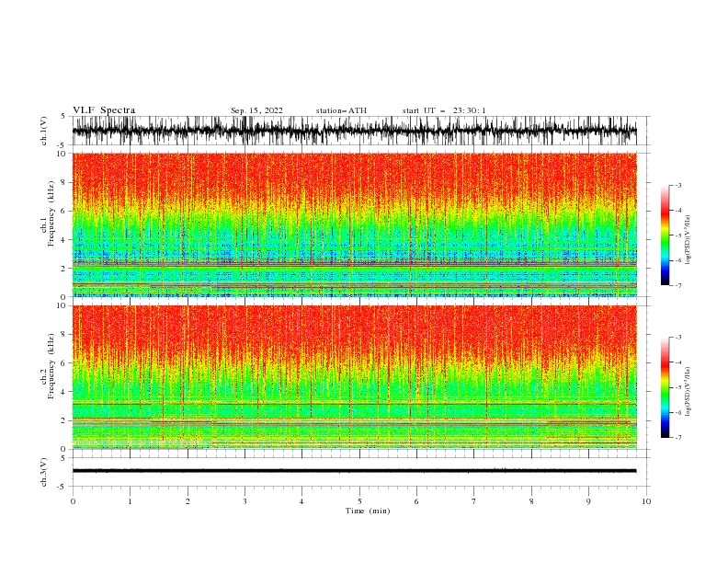
Task: Click time axis tick label '2'
Action: point(188,501)
